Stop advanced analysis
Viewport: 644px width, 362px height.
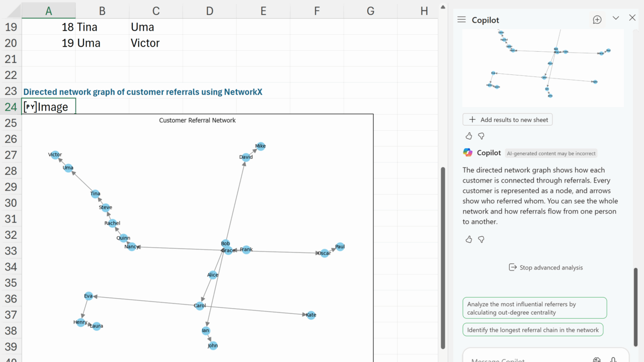[x=546, y=267]
